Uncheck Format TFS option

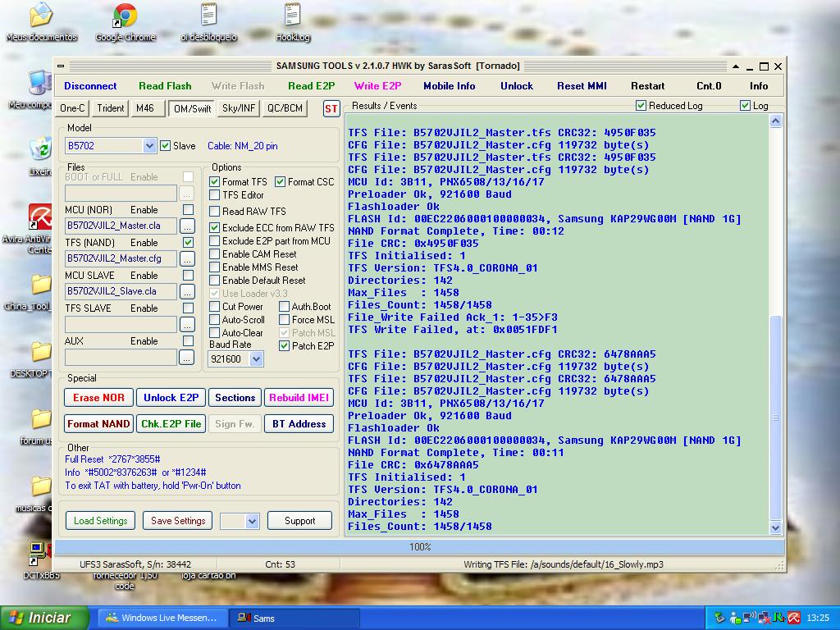pos(214,182)
